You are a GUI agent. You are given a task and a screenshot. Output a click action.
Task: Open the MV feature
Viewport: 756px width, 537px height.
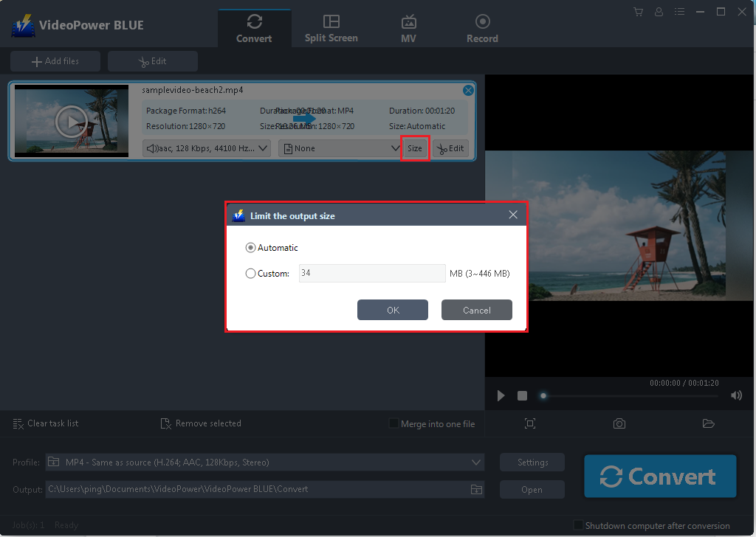point(408,27)
